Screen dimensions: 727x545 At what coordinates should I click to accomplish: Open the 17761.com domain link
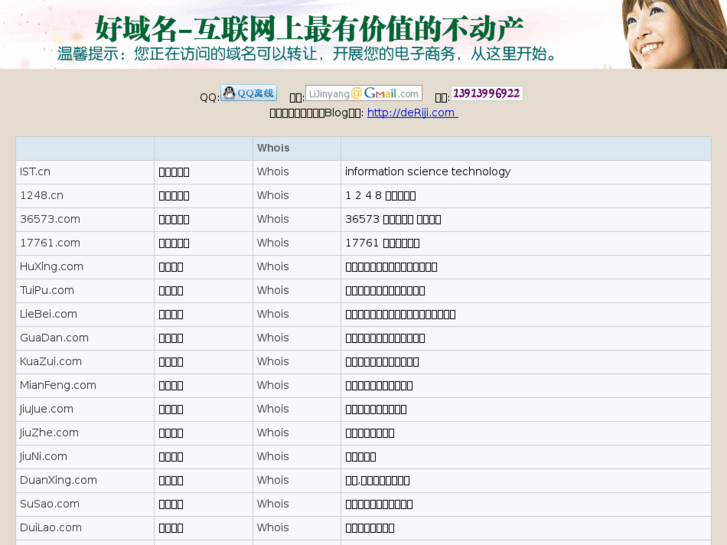(x=50, y=243)
